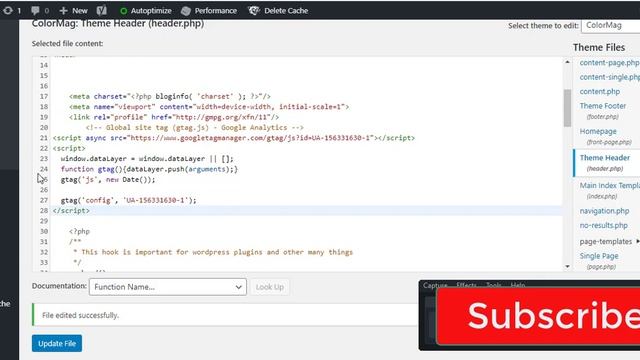Click the Subscribe overlay button

539,316
